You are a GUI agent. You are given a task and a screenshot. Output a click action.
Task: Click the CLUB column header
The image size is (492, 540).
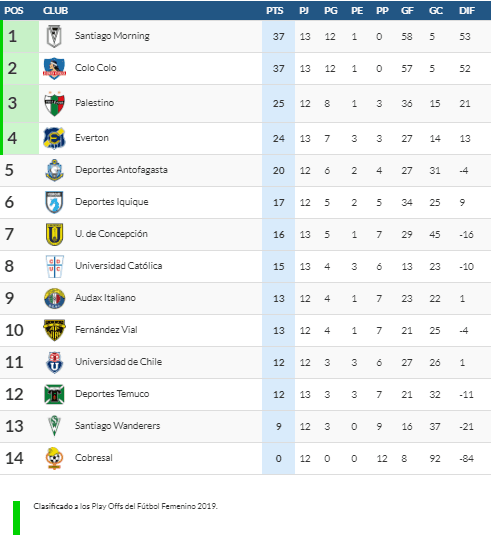point(55,11)
